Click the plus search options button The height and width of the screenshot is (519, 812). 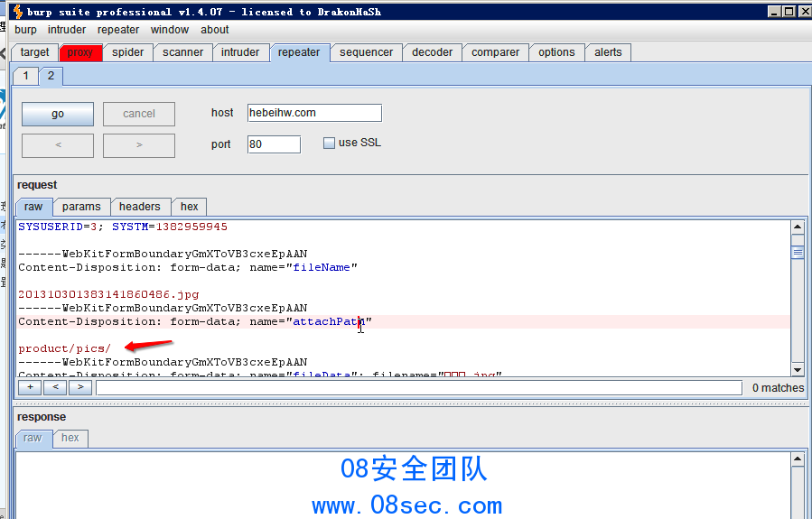tap(30, 387)
